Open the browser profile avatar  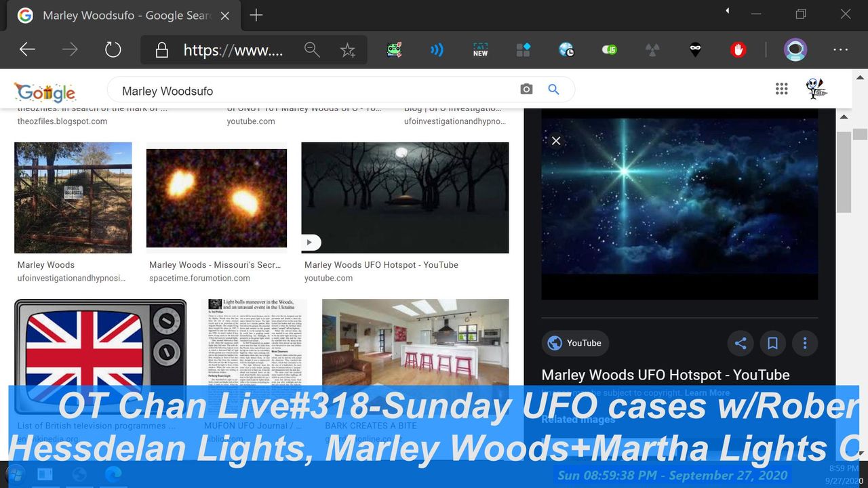[795, 49]
